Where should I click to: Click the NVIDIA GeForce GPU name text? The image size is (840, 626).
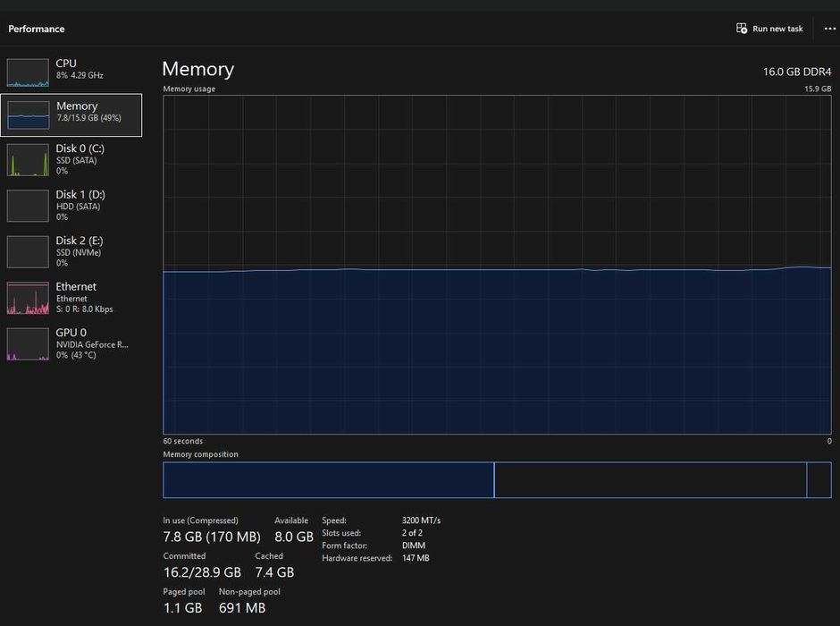[x=92, y=344]
